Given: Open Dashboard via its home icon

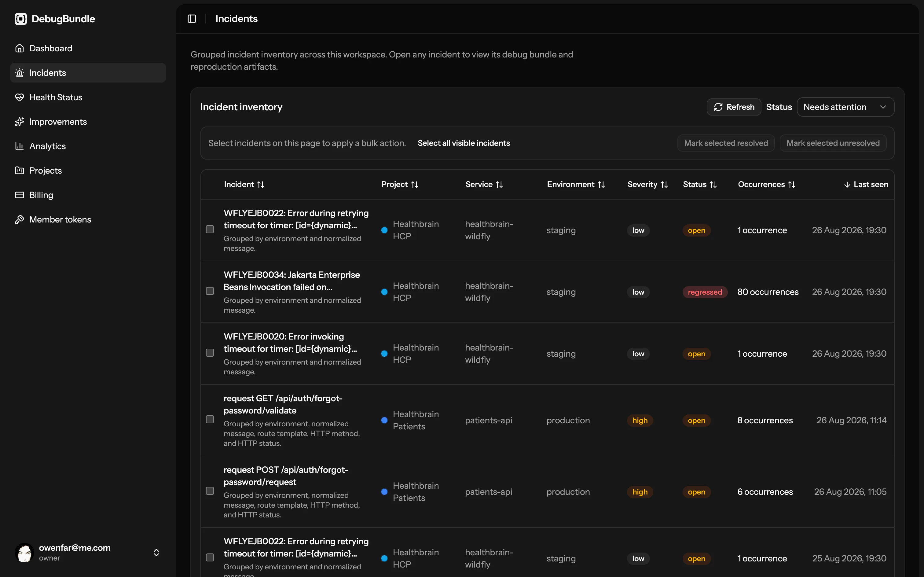Looking at the screenshot, I should pyautogui.click(x=20, y=49).
